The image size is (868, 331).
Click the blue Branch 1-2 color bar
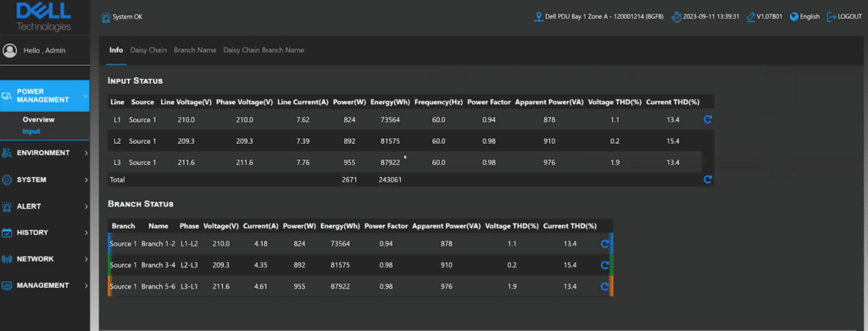(x=109, y=244)
